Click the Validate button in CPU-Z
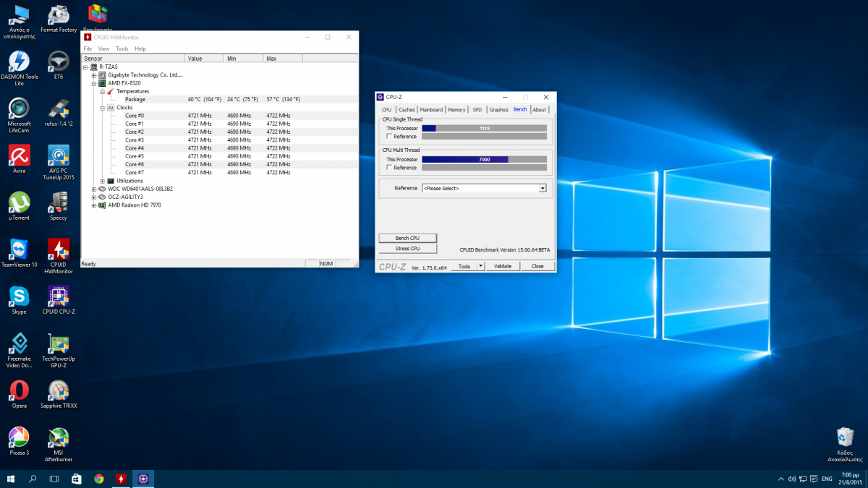Image resolution: width=868 pixels, height=488 pixels. tap(503, 266)
